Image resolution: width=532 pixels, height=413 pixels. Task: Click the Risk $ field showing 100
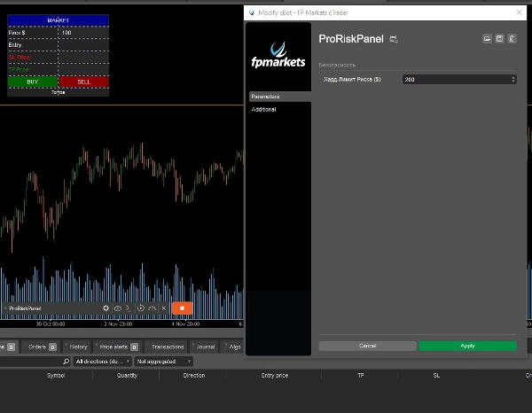click(84, 33)
